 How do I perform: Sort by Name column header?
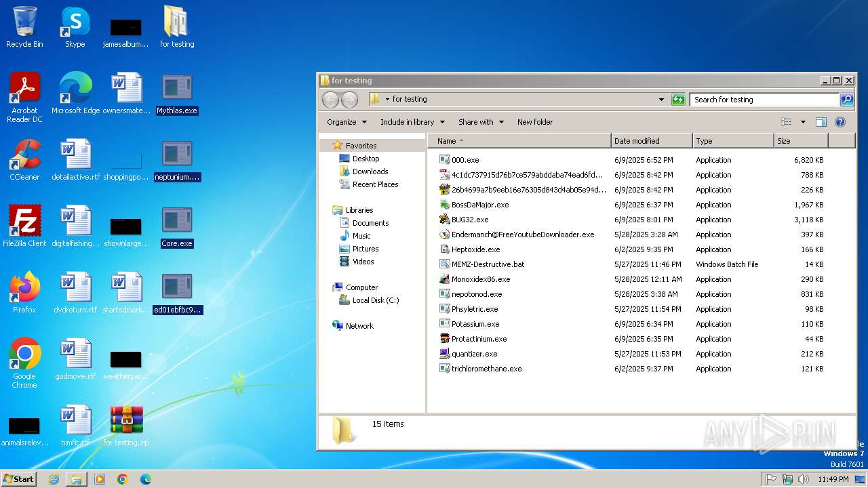519,141
